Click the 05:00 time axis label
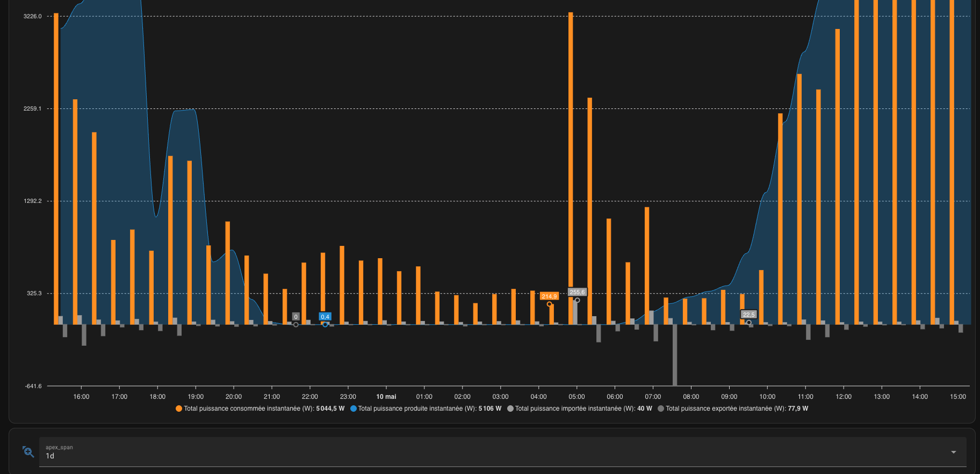This screenshot has height=474, width=980. coord(577,397)
